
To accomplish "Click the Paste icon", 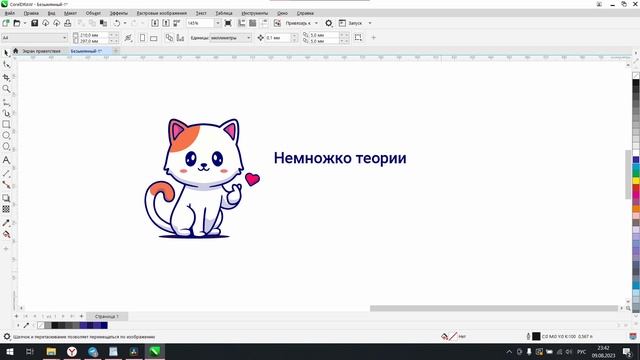I will pos(103,23).
